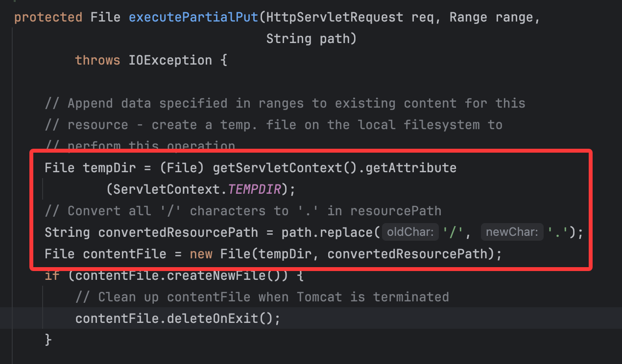Click the protected keyword

(x=48, y=18)
